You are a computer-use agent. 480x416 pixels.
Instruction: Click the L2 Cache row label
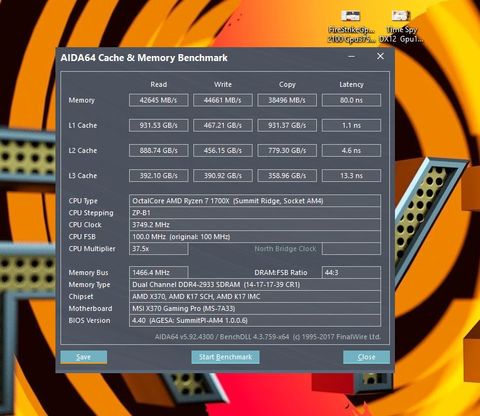(x=83, y=150)
